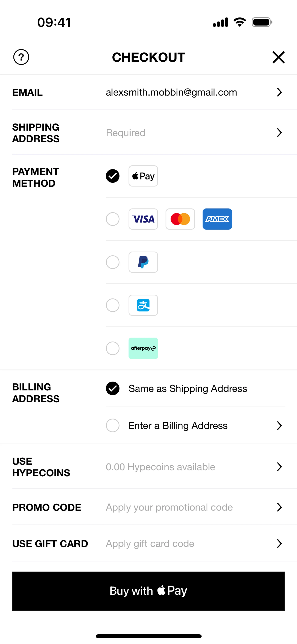Tap the Alipay logo
The width and height of the screenshot is (297, 644).
[x=143, y=305]
